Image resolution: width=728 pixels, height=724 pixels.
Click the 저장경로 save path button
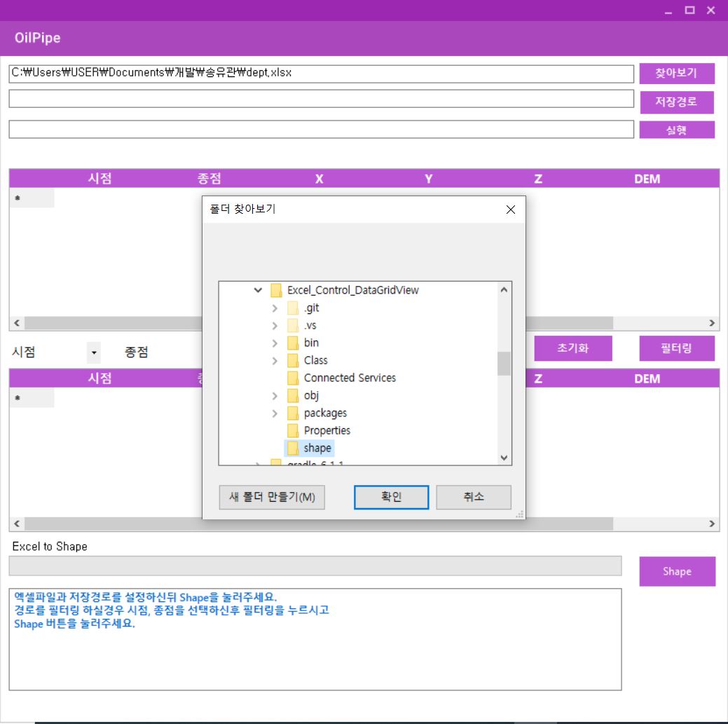pos(676,102)
